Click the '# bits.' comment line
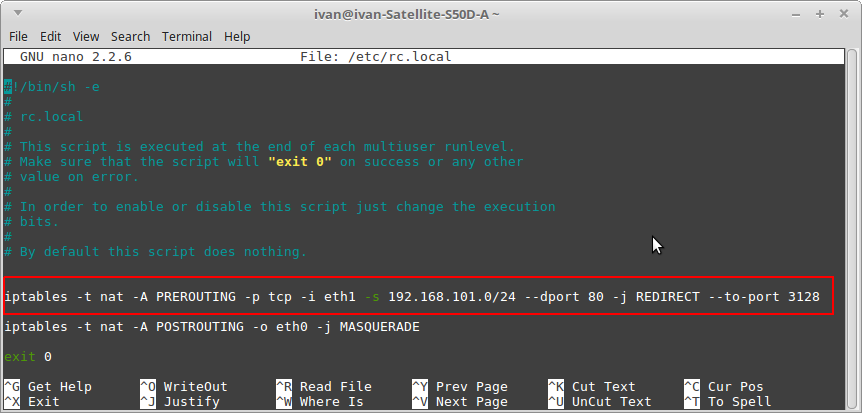 coord(32,222)
